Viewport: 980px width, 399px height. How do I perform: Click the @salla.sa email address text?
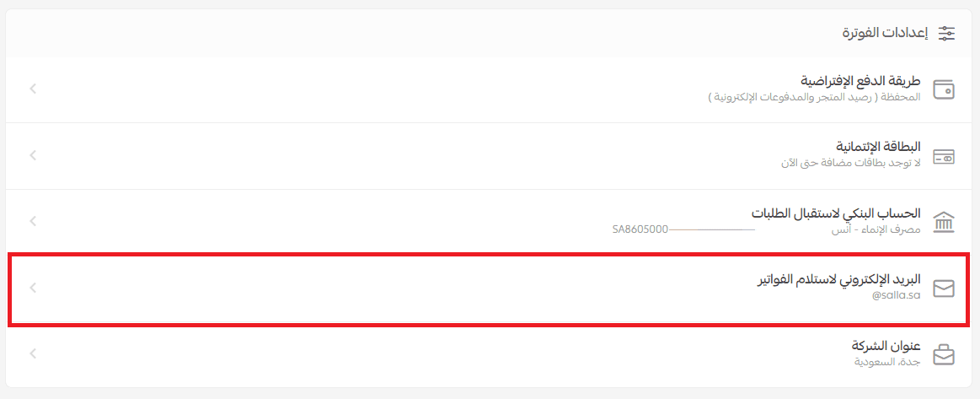(x=897, y=295)
